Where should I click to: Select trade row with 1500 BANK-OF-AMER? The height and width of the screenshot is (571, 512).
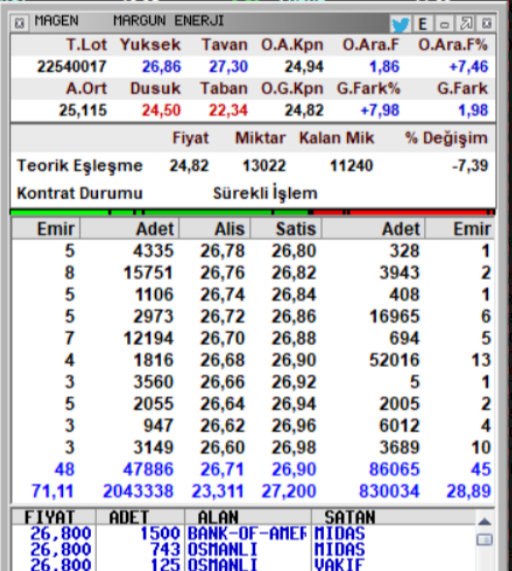click(243, 534)
